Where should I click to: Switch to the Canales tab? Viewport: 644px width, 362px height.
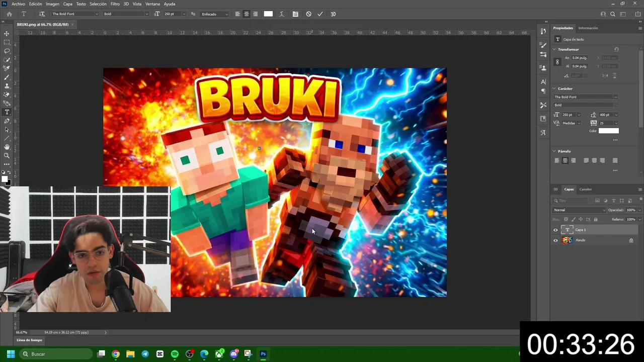586,190
